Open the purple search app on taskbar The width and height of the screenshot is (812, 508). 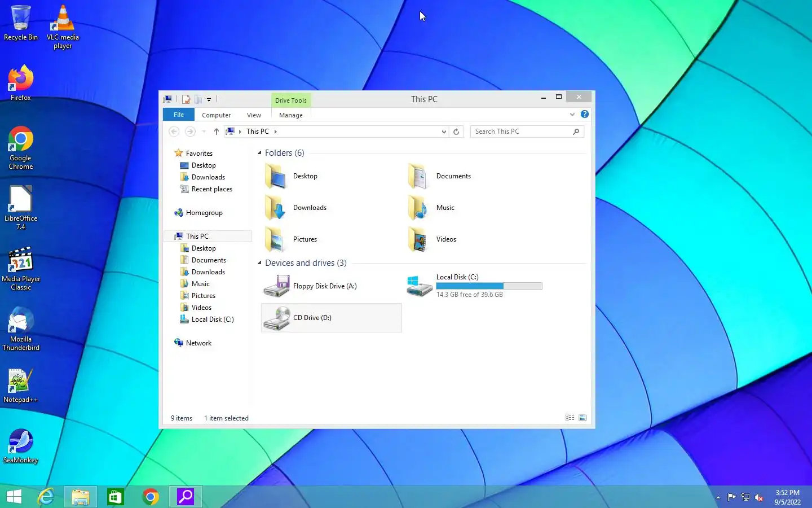[x=186, y=497]
